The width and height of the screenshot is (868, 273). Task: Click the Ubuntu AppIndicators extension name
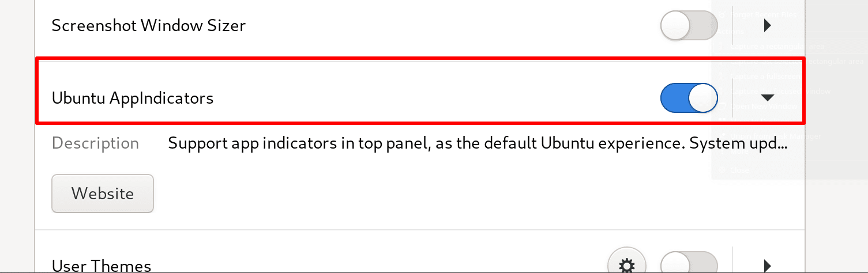point(133,98)
